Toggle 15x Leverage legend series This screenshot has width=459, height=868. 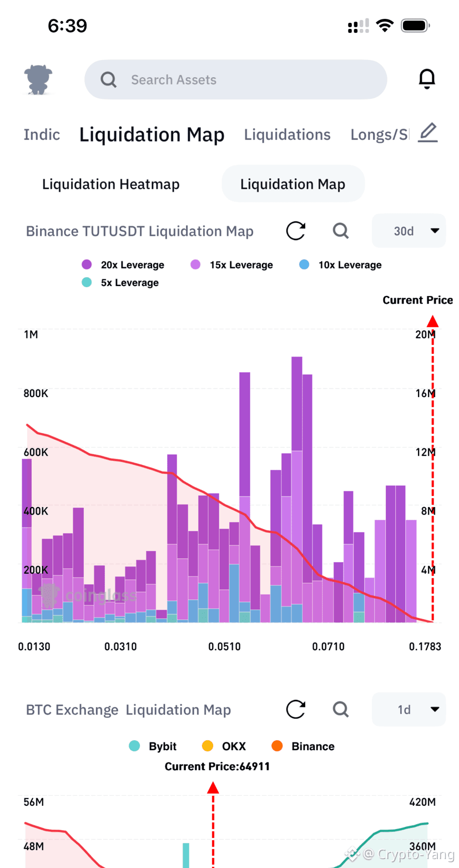pyautogui.click(x=231, y=265)
